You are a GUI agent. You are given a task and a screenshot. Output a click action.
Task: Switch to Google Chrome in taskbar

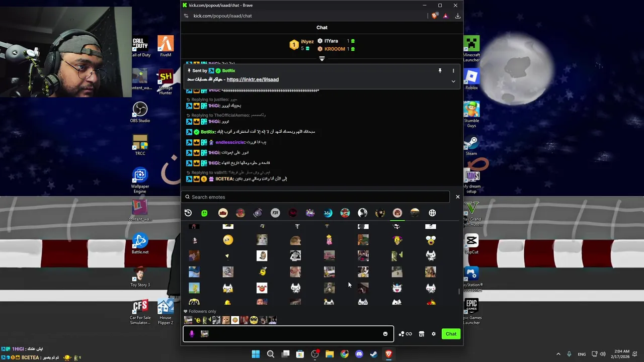344,354
